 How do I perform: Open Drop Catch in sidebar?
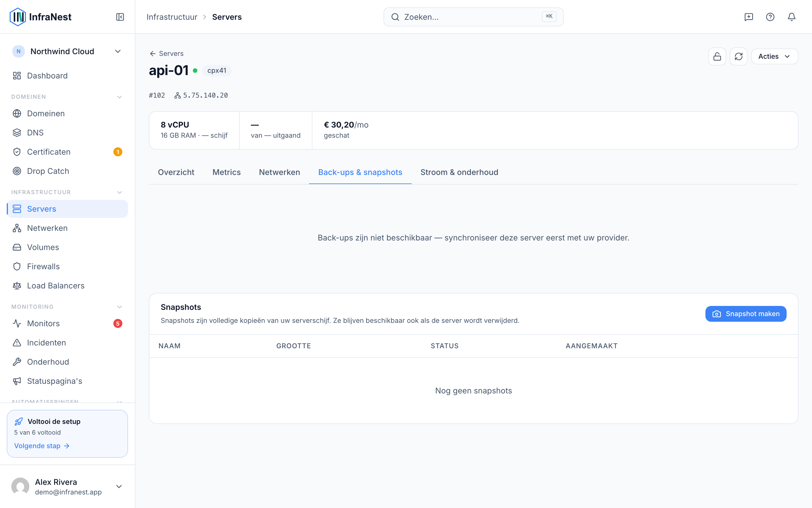67,171
